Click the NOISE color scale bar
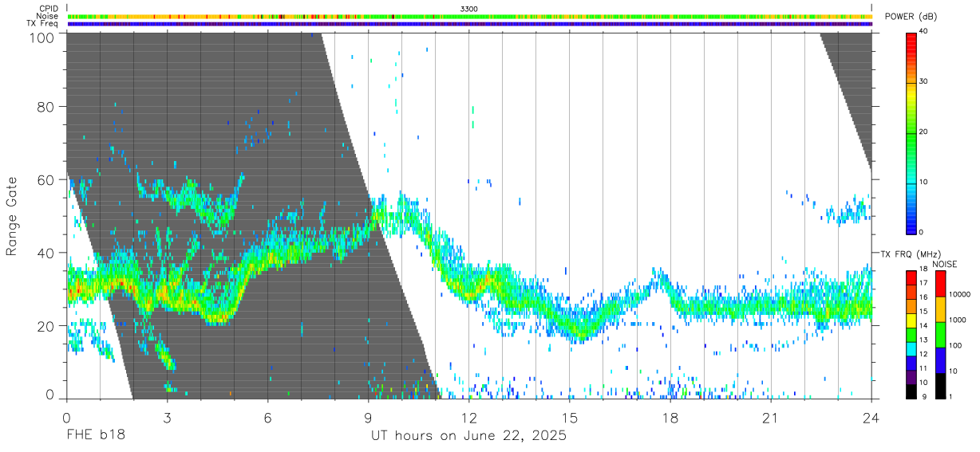Image resolution: width=980 pixels, height=452 pixels. click(939, 335)
